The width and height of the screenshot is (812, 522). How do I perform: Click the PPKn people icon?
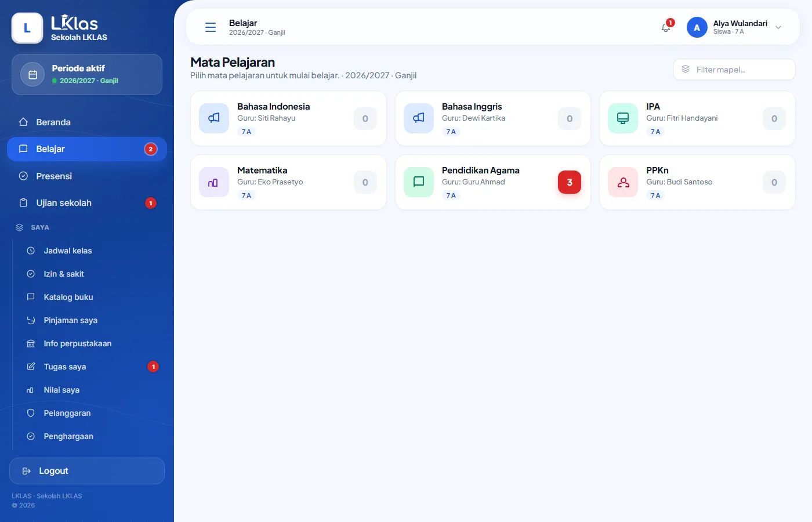tap(623, 182)
